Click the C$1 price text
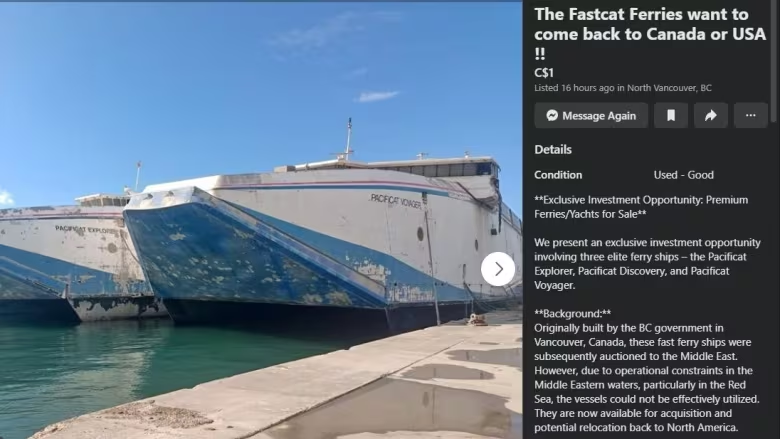 (x=544, y=73)
